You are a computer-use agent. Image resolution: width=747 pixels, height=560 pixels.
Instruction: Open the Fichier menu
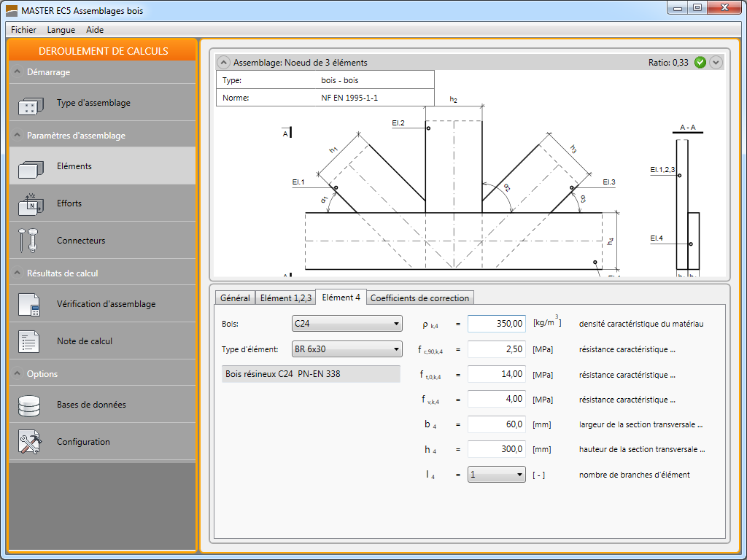tap(24, 30)
